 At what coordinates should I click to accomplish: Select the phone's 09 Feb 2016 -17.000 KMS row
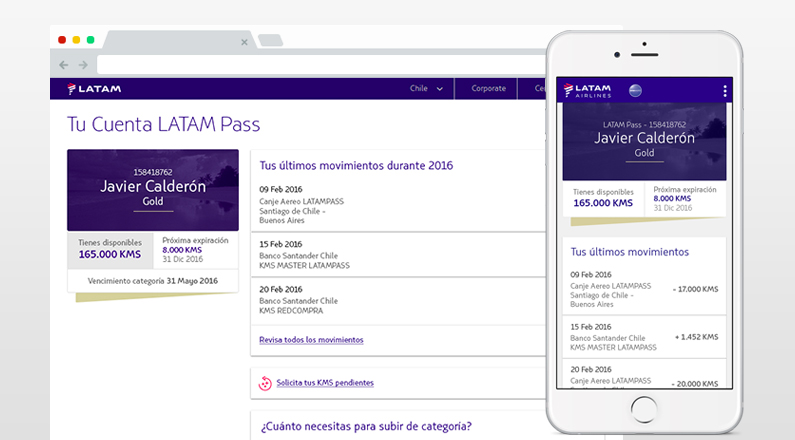(644, 289)
